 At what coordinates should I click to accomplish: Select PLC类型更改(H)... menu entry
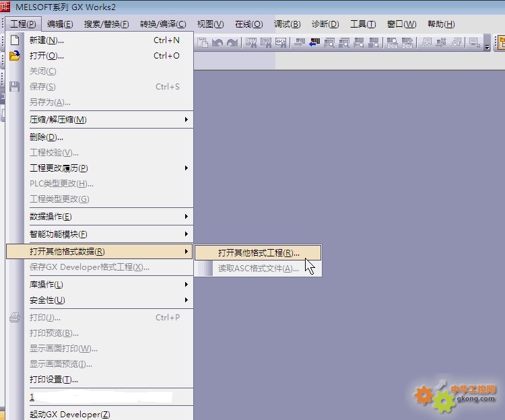coord(100,184)
